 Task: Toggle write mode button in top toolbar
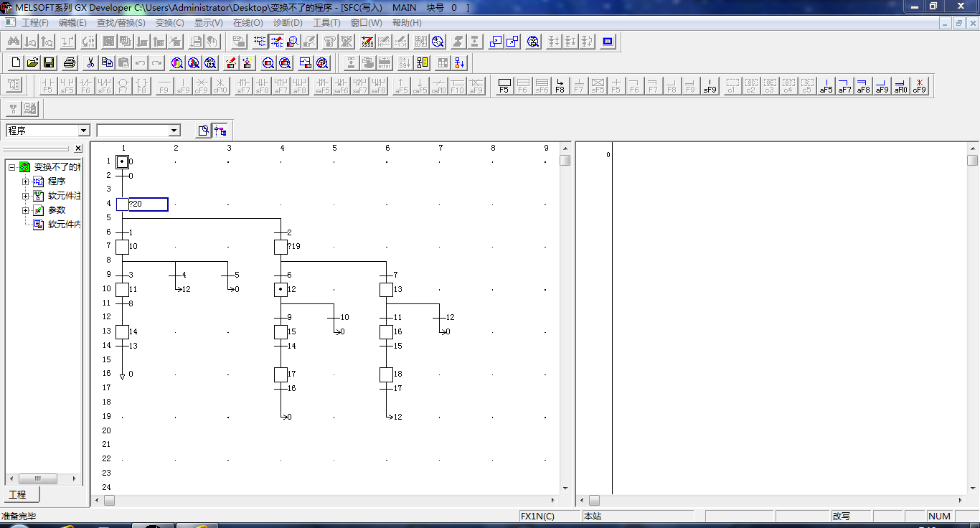[x=276, y=42]
